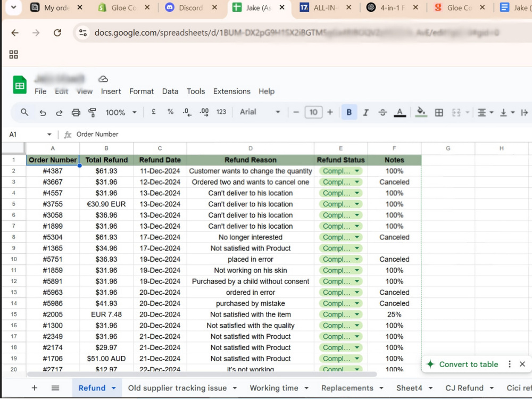The width and height of the screenshot is (532, 399).
Task: Open vertical align dropdown
Action: (507, 112)
